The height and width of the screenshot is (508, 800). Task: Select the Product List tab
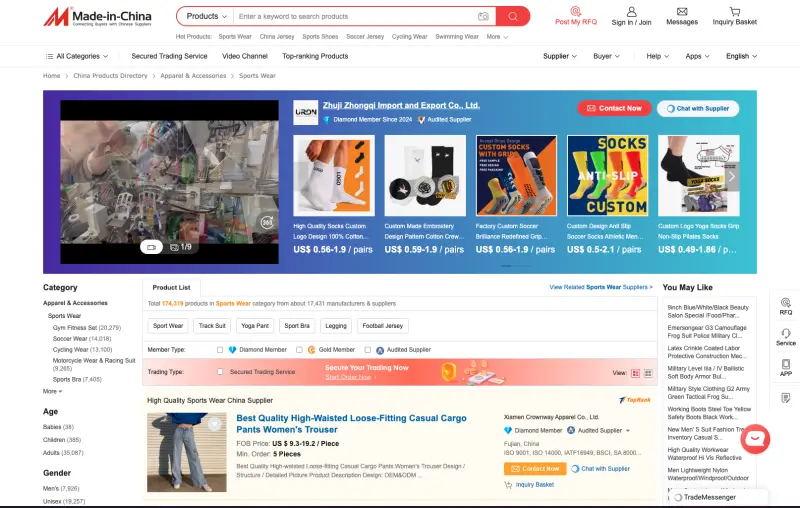[171, 288]
